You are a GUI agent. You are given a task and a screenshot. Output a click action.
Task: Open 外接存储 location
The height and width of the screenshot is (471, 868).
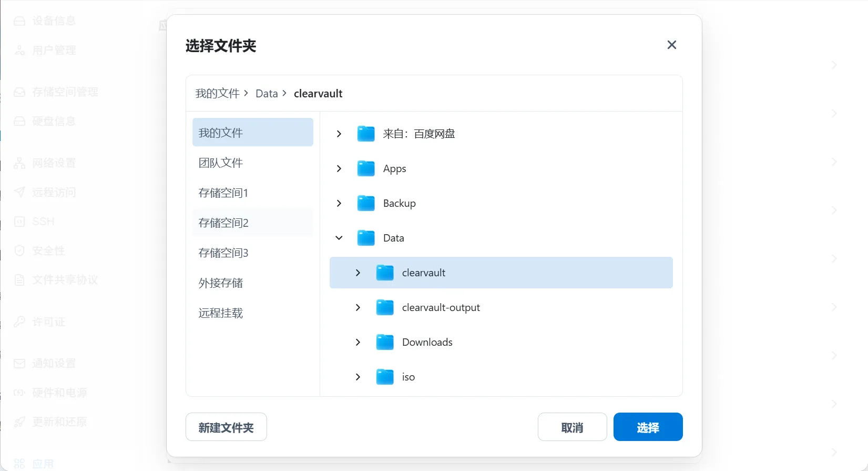click(x=221, y=283)
